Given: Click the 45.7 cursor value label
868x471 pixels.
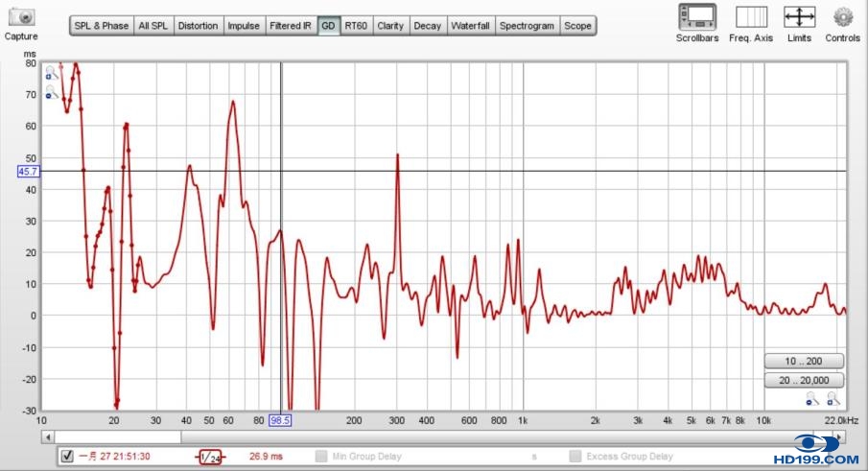Looking at the screenshot, I should pyautogui.click(x=28, y=172).
